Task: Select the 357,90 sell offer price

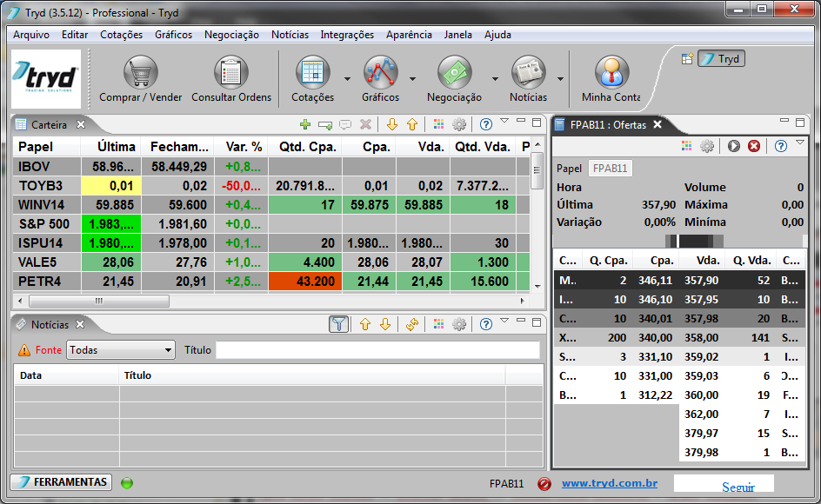Action: (x=701, y=281)
